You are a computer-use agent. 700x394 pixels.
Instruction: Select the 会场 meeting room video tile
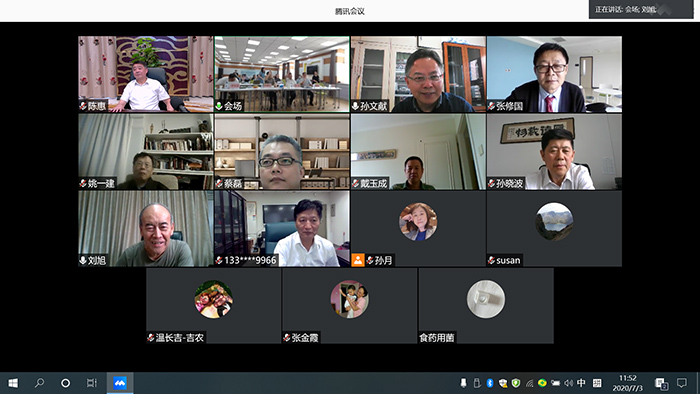tap(282, 74)
